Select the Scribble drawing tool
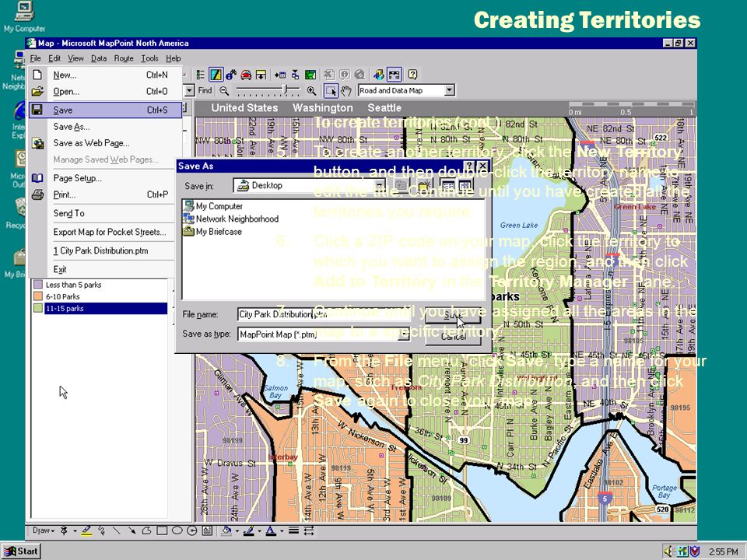This screenshot has width=747, height=560. 101,530
